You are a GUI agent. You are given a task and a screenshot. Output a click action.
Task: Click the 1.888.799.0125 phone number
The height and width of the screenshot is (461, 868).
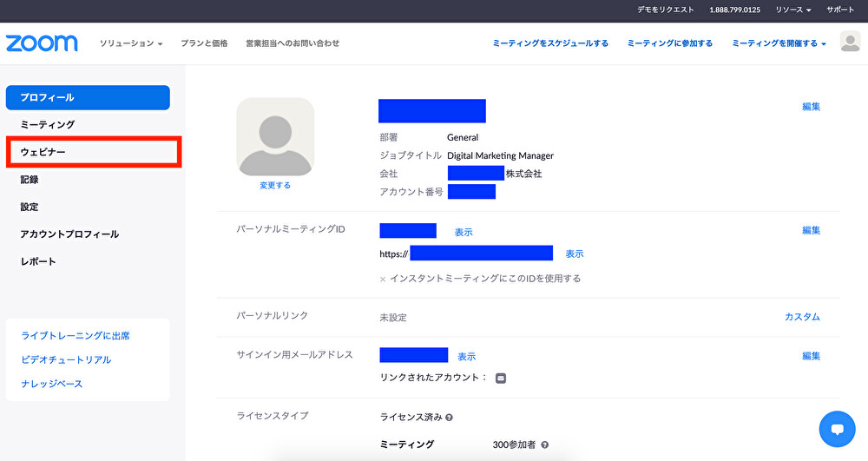click(734, 10)
